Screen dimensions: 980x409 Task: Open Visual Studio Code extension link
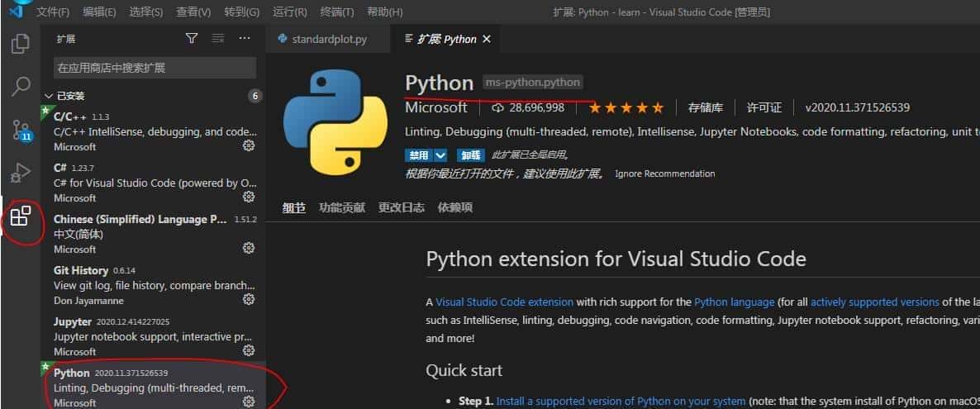tap(504, 302)
